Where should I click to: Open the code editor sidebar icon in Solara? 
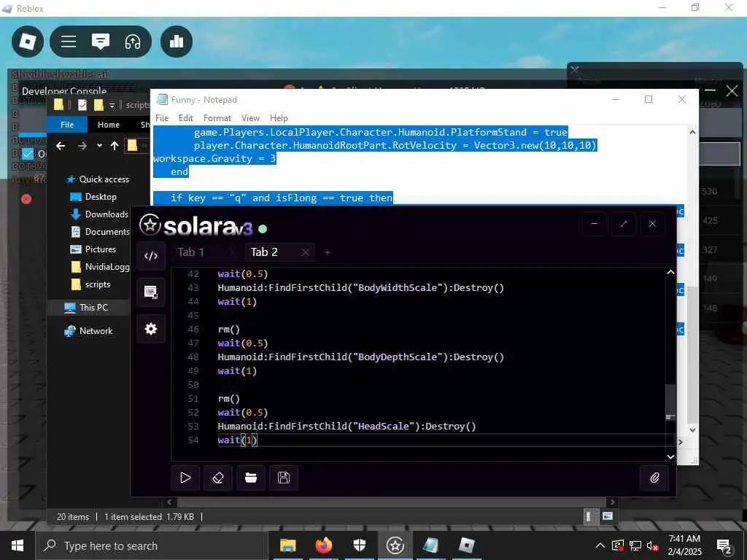click(151, 256)
